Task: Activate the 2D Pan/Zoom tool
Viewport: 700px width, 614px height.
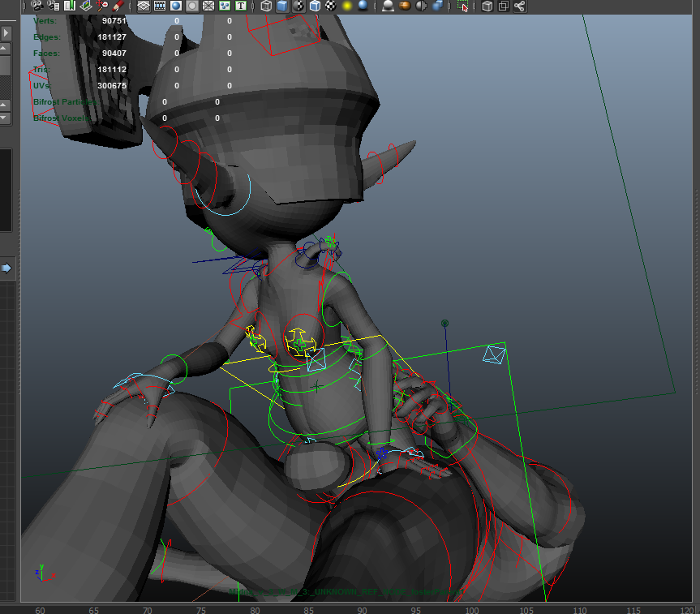Action: pos(103,6)
